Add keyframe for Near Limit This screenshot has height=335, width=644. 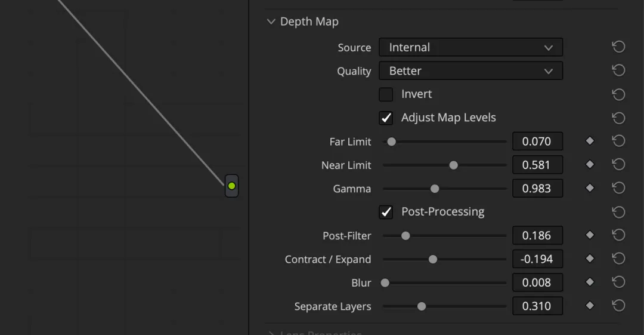tap(590, 164)
